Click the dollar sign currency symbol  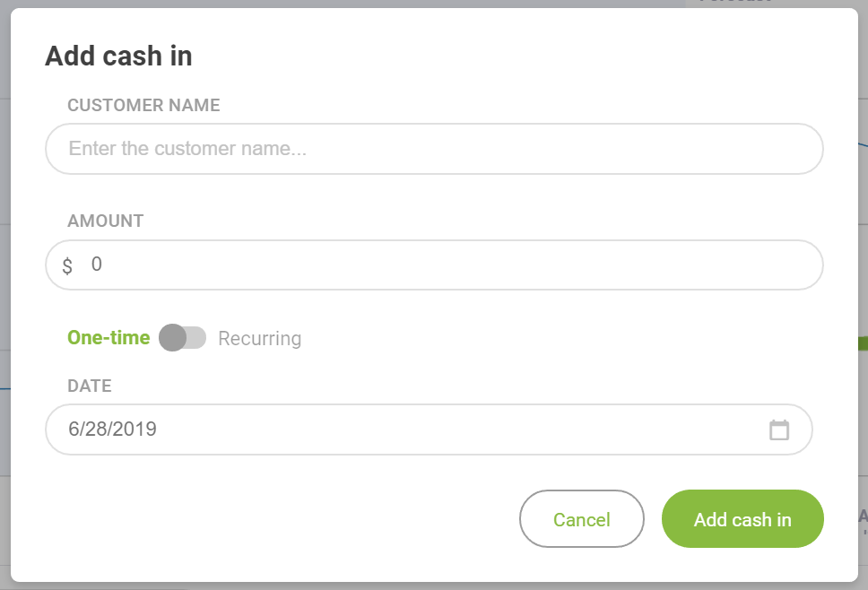(67, 266)
